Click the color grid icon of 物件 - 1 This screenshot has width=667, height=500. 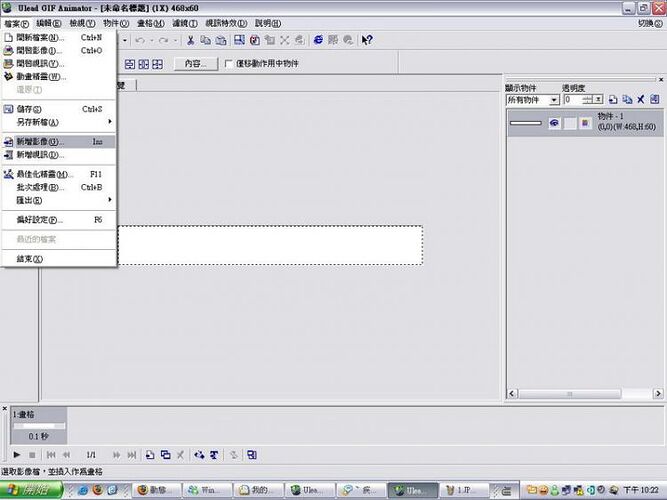(x=585, y=123)
